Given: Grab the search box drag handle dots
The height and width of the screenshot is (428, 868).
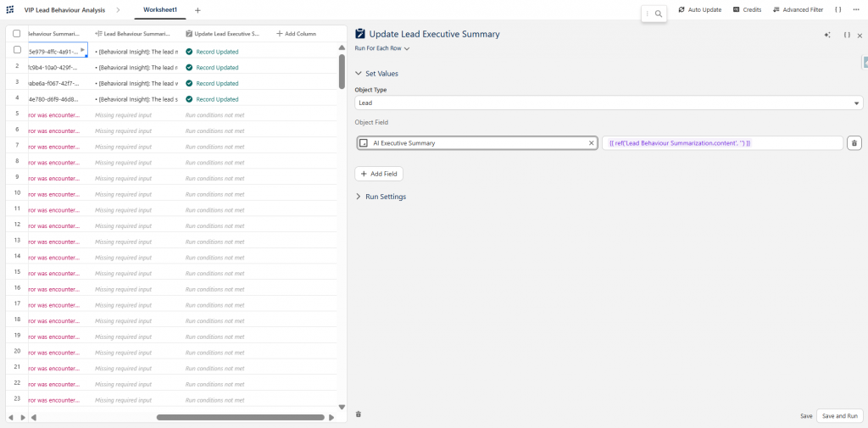Looking at the screenshot, I should pos(647,14).
